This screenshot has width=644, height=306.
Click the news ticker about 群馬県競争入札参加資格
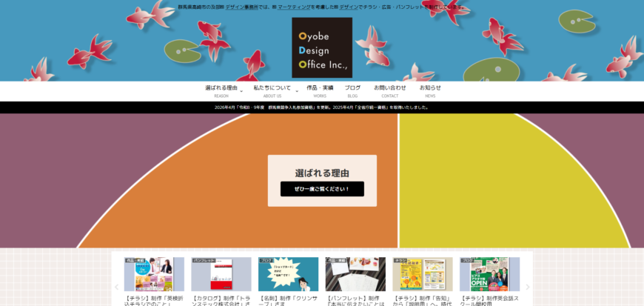coord(322,107)
